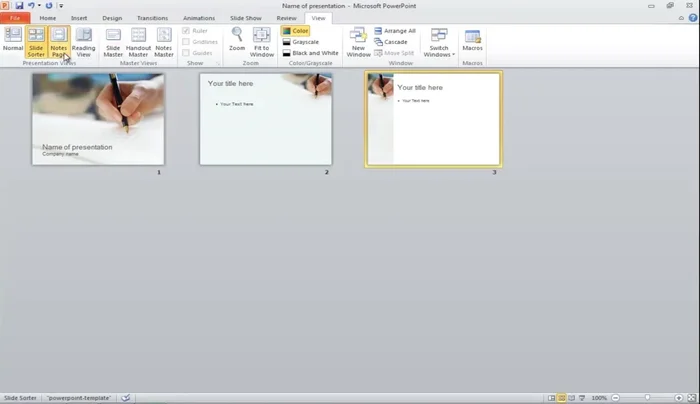Click the Save icon in quick access toolbar
Viewport: 700px width, 404px height.
[18, 6]
